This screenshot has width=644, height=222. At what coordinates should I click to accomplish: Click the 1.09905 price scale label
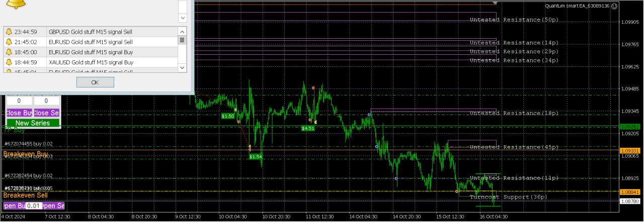(630, 23)
